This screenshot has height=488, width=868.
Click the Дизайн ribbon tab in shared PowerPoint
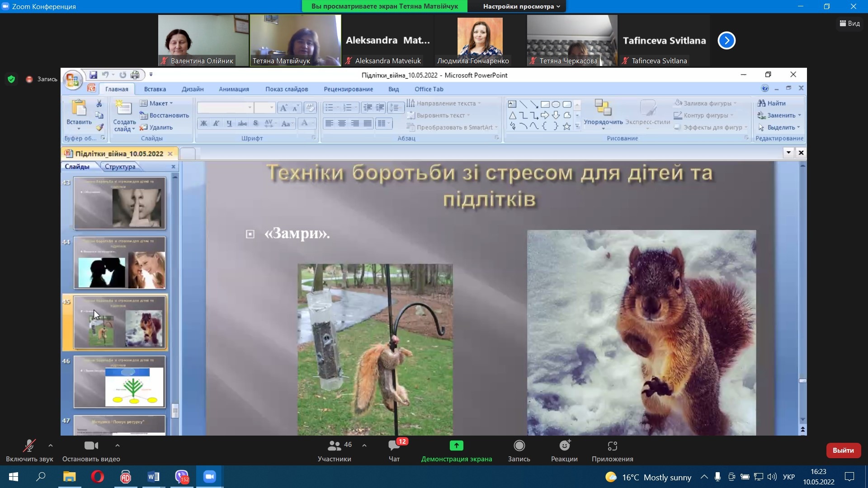192,89
